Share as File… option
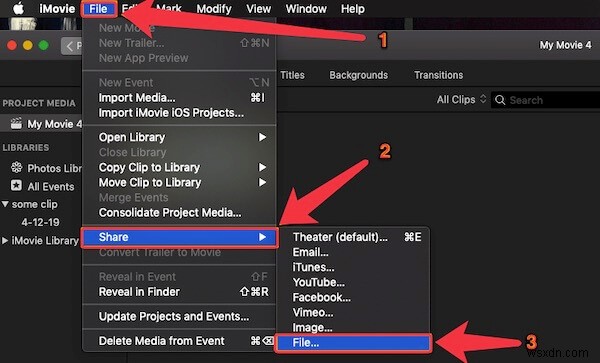The image size is (600, 363). [354, 343]
